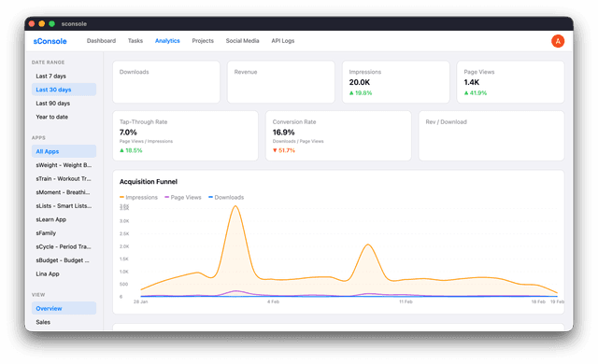Click 'Page Views / Impressions' caption
This screenshot has height=364, width=598.
(x=146, y=141)
